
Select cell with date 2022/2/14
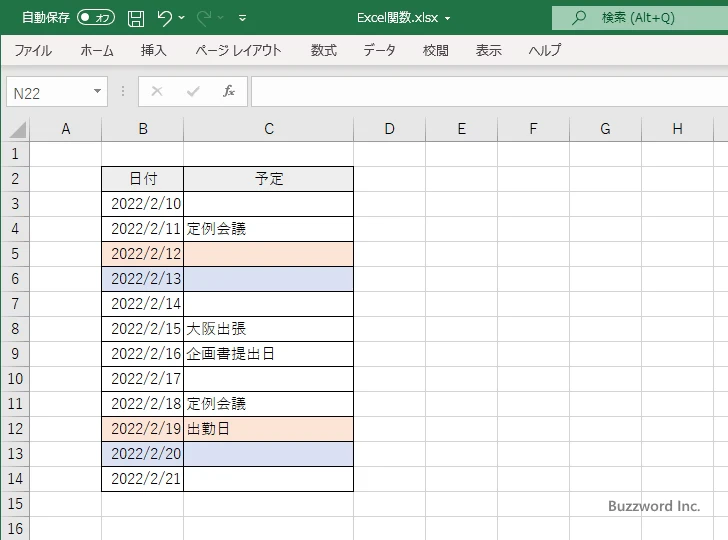(143, 304)
